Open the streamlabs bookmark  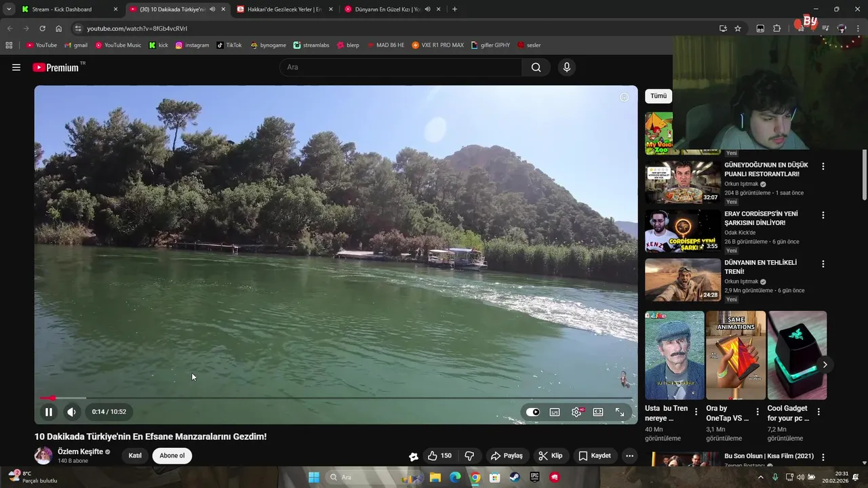tap(311, 45)
